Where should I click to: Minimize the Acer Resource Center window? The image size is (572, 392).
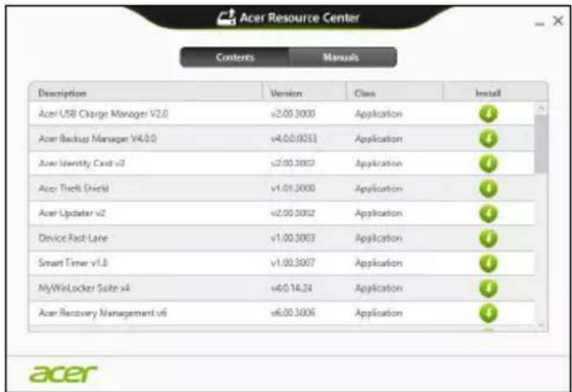[539, 23]
